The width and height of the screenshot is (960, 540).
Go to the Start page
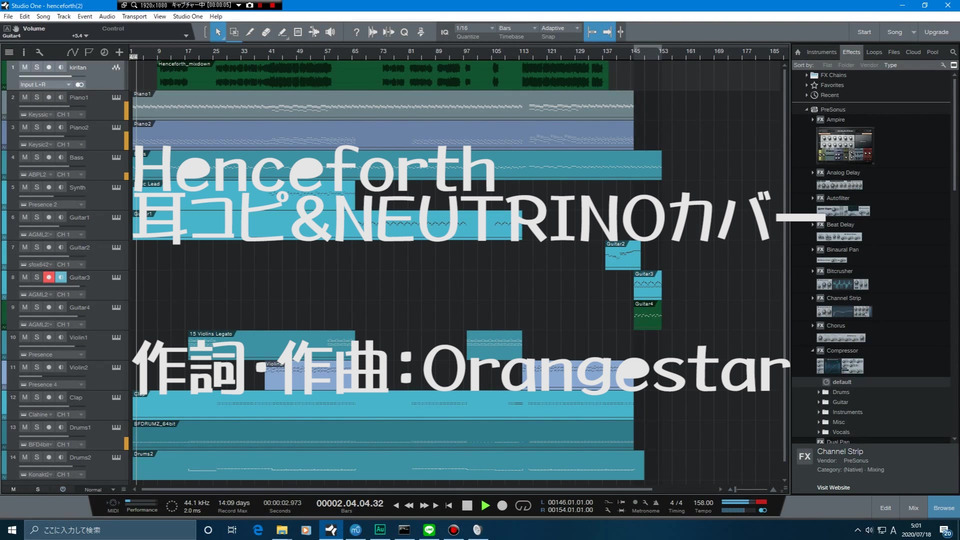(x=864, y=32)
